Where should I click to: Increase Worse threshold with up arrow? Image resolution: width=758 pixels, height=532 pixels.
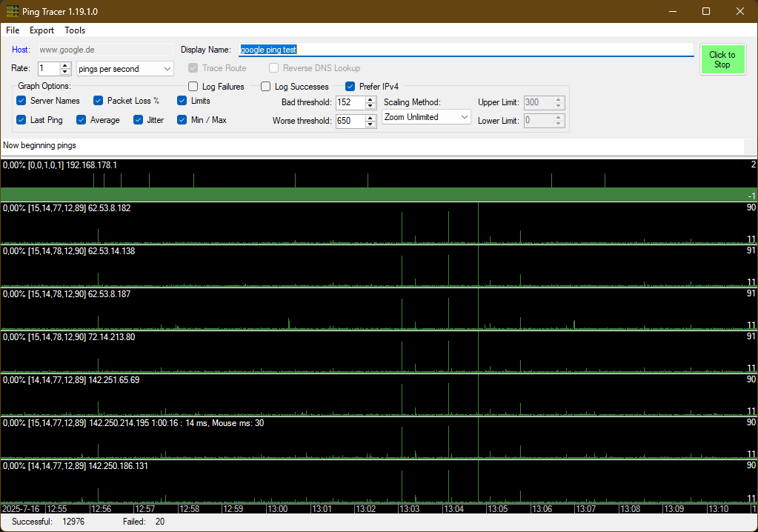(370, 117)
